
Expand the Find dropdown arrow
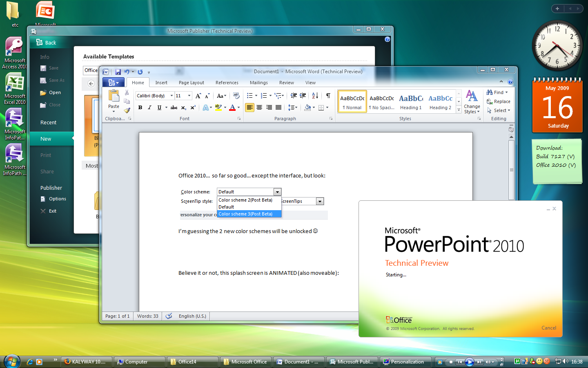[507, 92]
